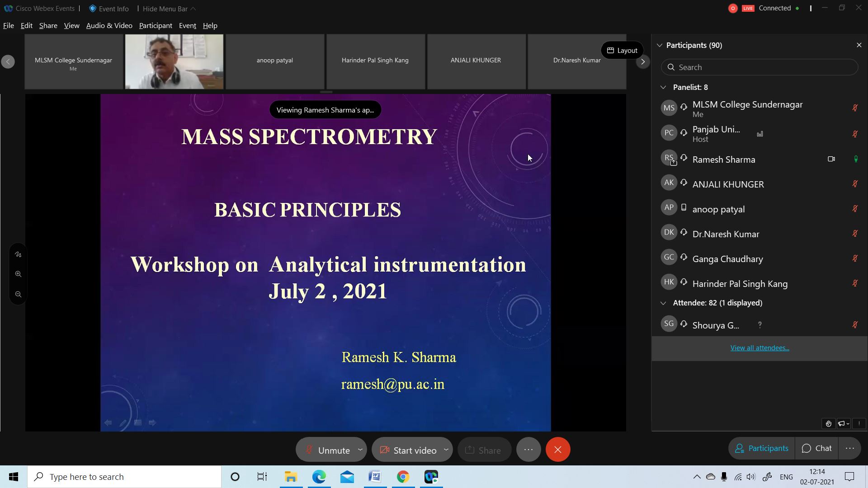Collapse the Participants (90) panel header
Screen dimensions: 868x488
659,45
